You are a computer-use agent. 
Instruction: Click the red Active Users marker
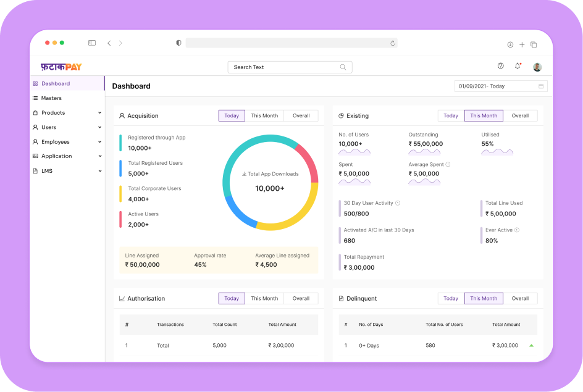[x=120, y=220]
